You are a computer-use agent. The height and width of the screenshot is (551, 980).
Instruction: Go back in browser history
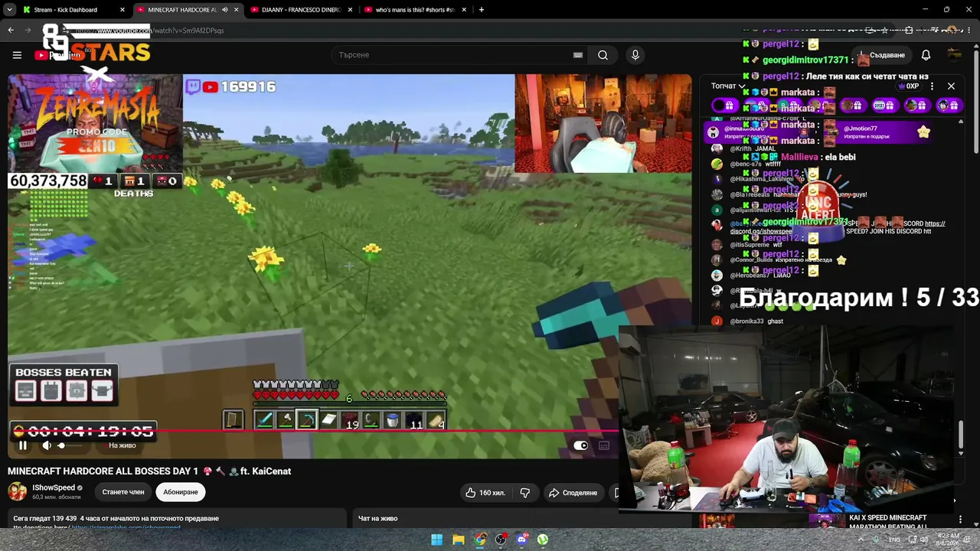tap(11, 31)
